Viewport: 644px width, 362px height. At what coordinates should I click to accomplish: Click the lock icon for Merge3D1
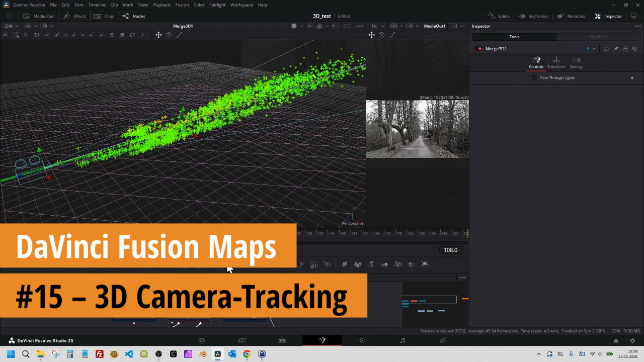coord(625,49)
